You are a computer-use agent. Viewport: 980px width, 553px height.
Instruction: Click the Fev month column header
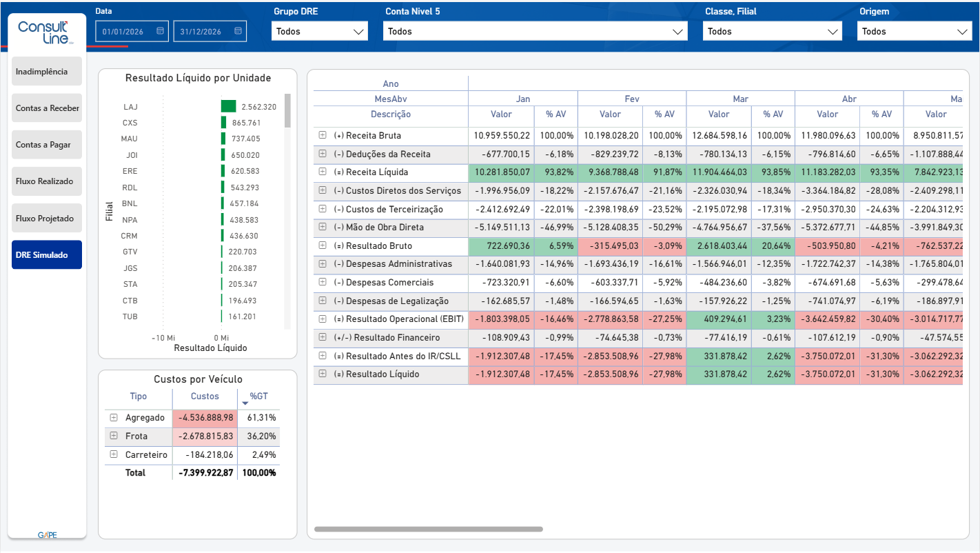[x=632, y=99]
